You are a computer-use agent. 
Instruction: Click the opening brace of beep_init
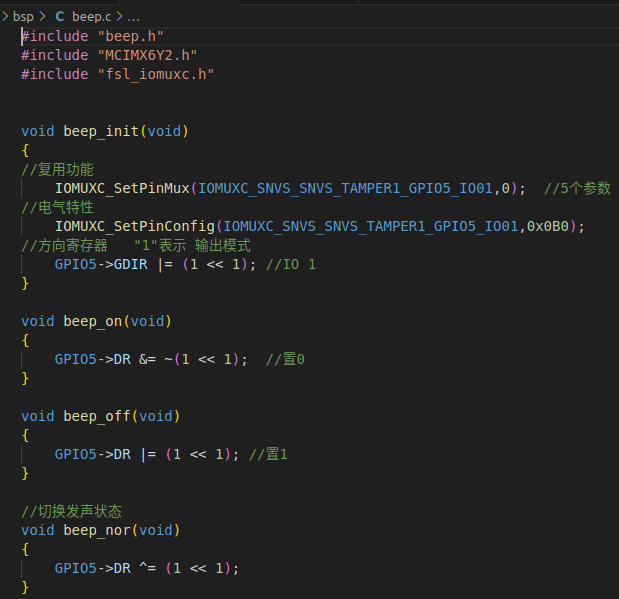(x=25, y=150)
